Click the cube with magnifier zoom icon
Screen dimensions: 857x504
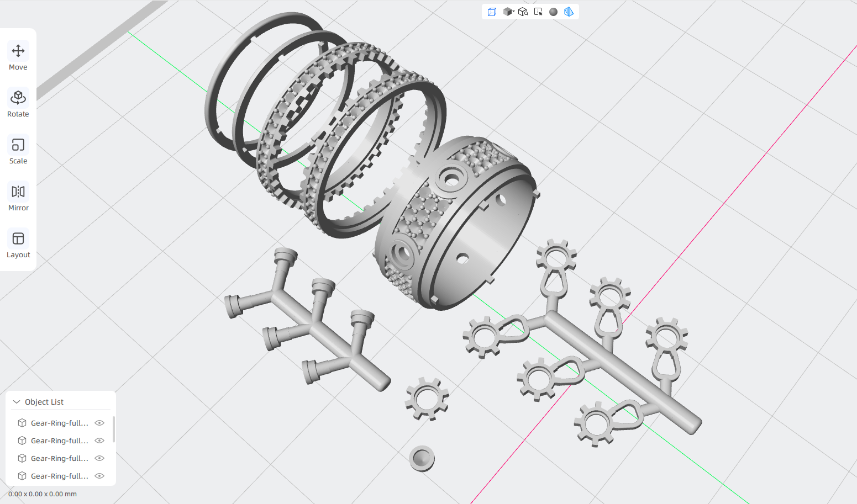(523, 12)
